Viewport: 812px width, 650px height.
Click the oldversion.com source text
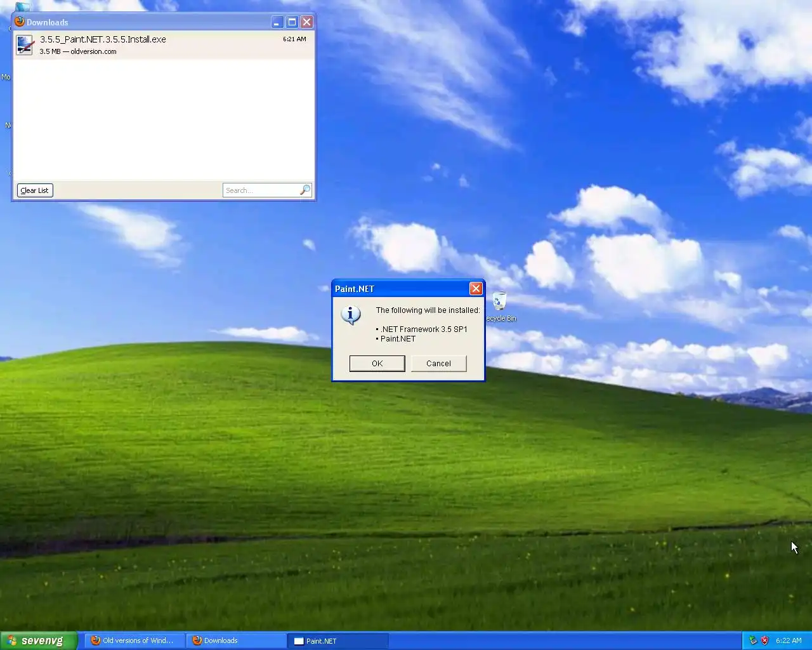coord(93,52)
